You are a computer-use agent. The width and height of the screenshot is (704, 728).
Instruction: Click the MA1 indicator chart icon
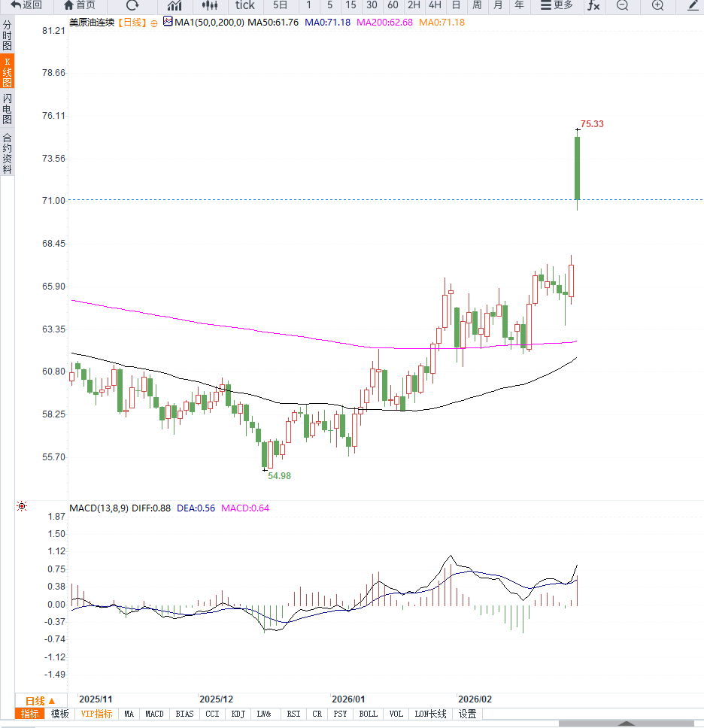(168, 21)
